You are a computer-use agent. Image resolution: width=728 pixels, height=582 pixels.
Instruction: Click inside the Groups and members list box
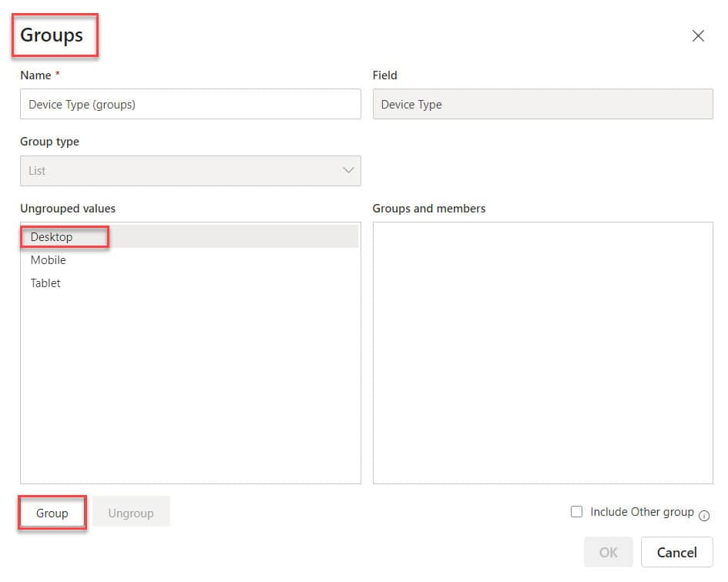tap(543, 353)
